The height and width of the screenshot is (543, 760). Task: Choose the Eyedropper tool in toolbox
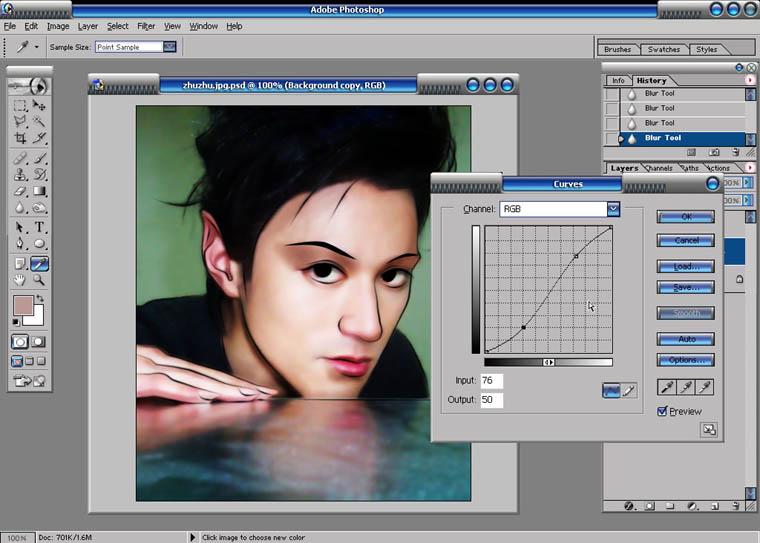pos(39,264)
